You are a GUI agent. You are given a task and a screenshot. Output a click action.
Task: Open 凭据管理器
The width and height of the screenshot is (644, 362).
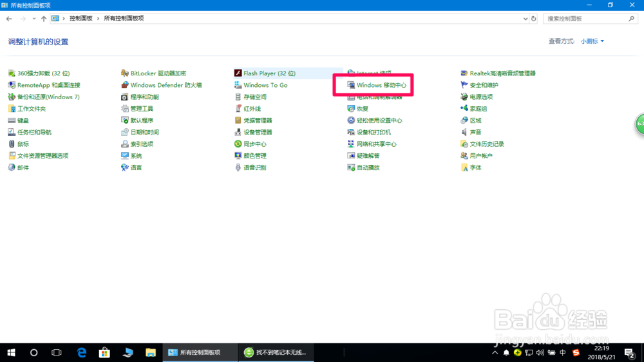tap(253, 120)
